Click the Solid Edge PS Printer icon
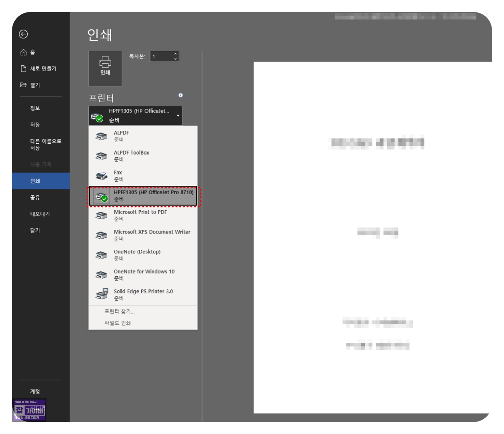 pos(102,294)
